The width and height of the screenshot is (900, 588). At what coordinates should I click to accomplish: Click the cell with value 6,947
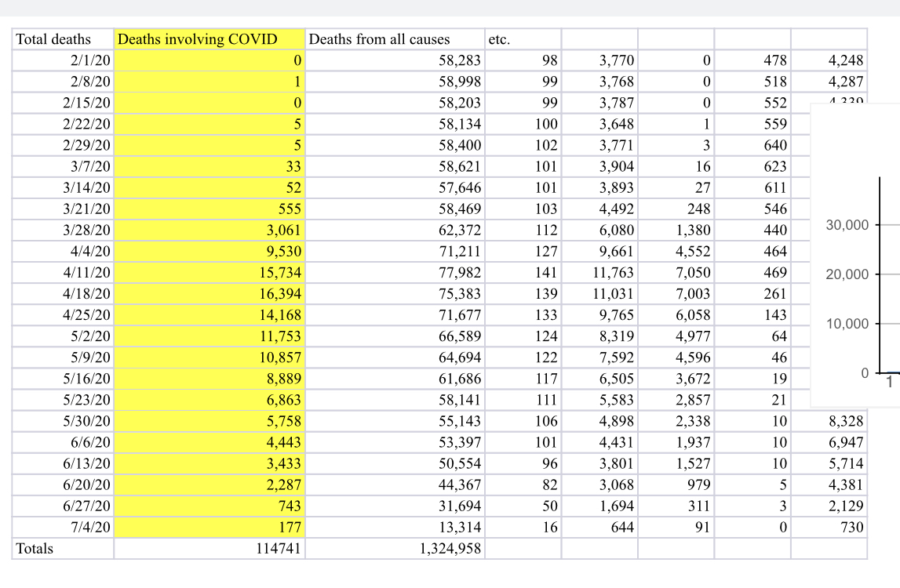[829, 442]
